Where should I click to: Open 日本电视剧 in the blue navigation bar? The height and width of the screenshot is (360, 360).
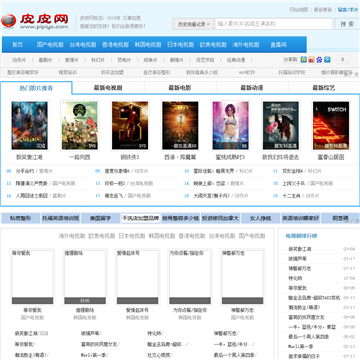click(180, 45)
